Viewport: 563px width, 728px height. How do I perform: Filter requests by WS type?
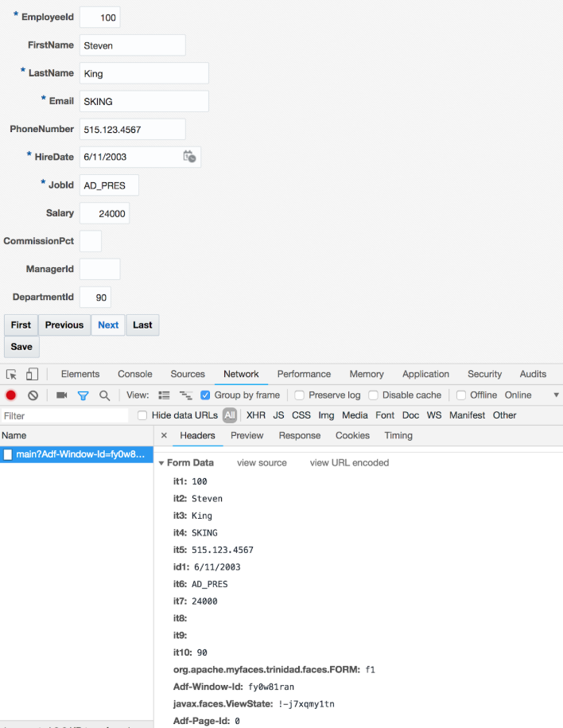click(434, 415)
